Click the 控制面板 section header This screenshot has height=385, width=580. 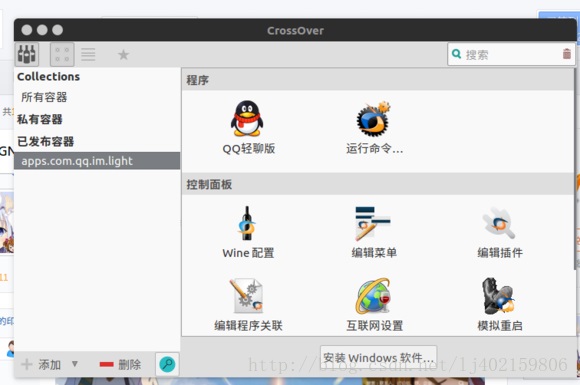click(x=378, y=184)
